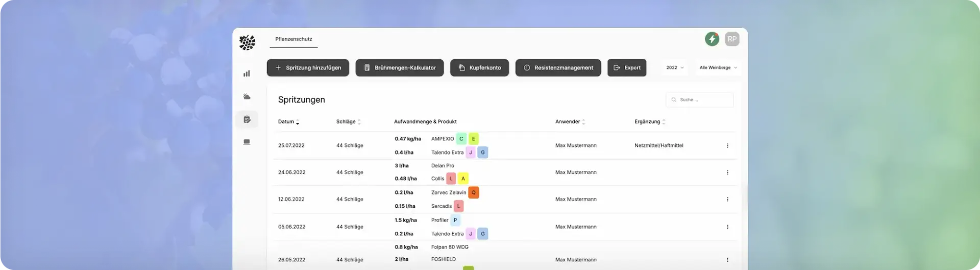Viewport: 980px width, 270px height.
Task: Open row menu for 12.06.2022 spraying
Action: (x=727, y=200)
